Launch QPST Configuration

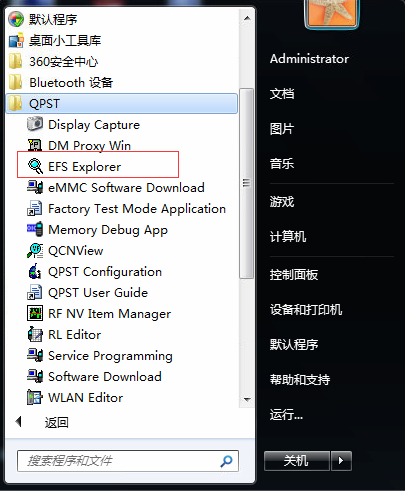click(x=105, y=272)
